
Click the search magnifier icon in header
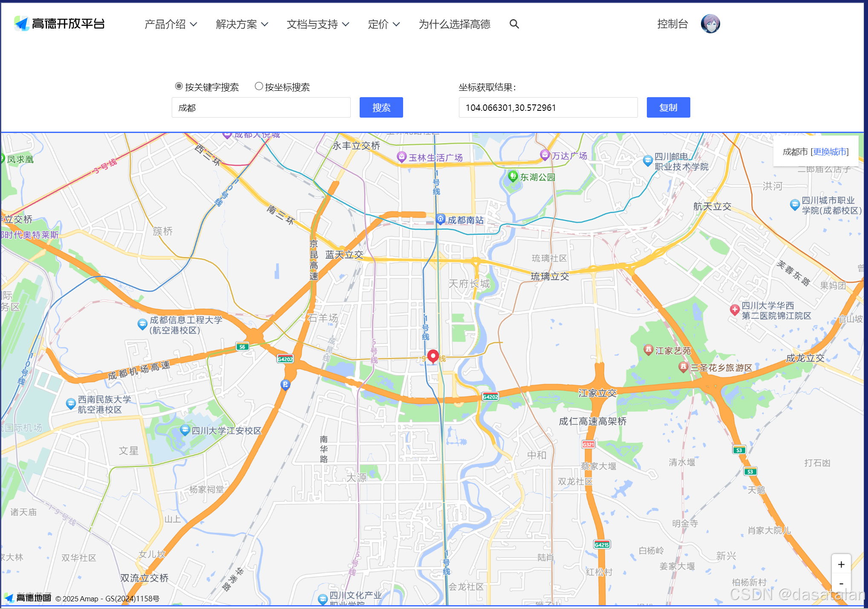(514, 24)
